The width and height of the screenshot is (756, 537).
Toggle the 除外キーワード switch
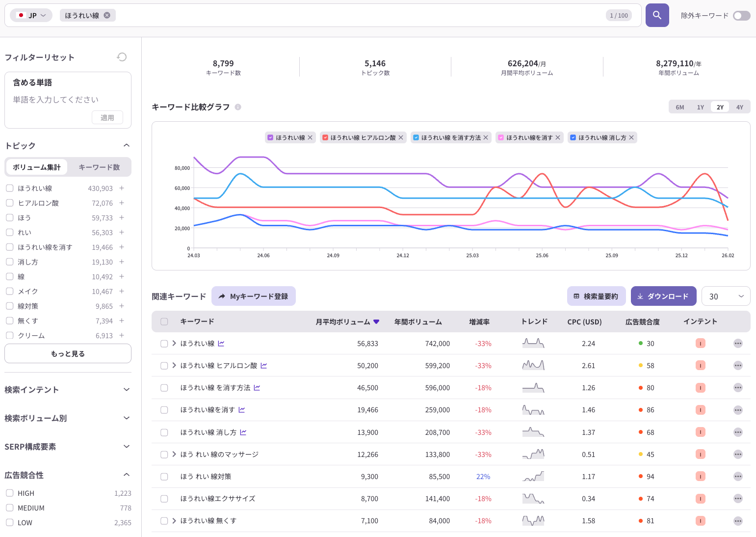click(x=741, y=16)
